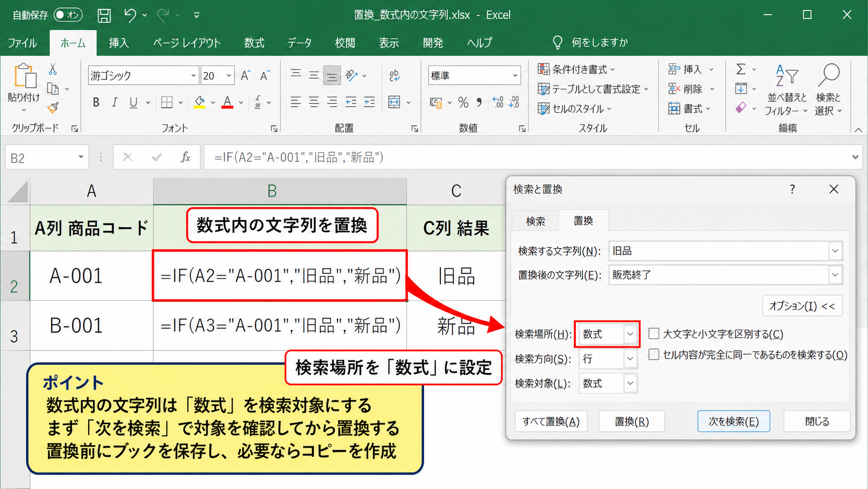Click Decrease Decimal icon
The width and height of the screenshot is (868, 489).
pyautogui.click(x=514, y=102)
